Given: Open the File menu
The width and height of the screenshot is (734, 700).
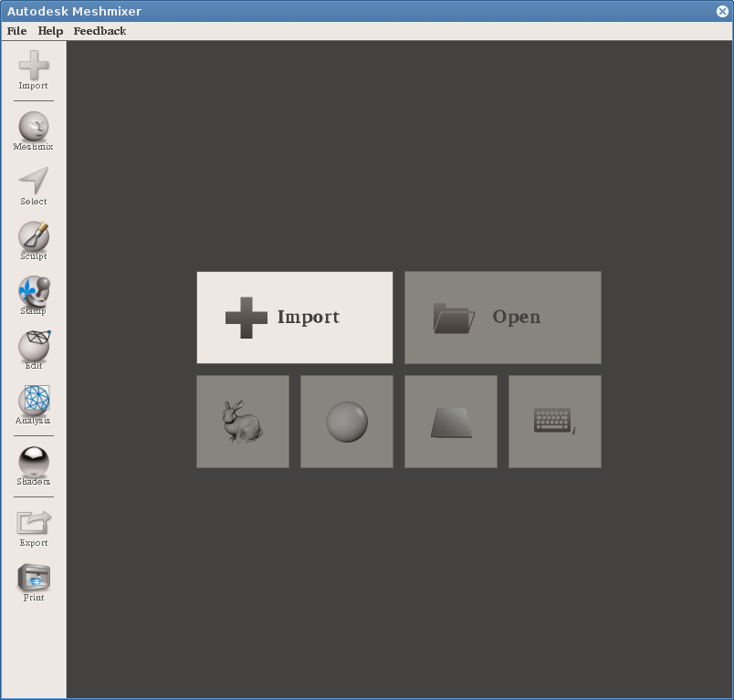Looking at the screenshot, I should pyautogui.click(x=16, y=31).
